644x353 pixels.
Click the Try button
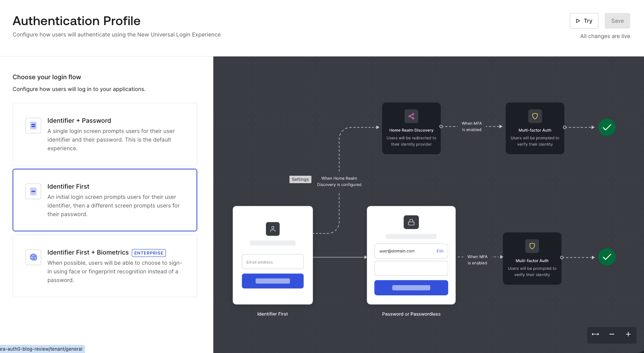pyautogui.click(x=584, y=21)
